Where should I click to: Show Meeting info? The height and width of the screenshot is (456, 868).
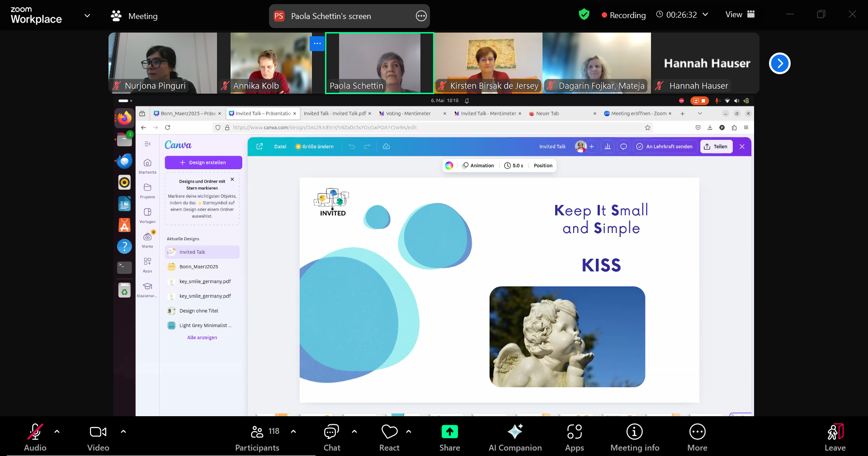(635, 437)
